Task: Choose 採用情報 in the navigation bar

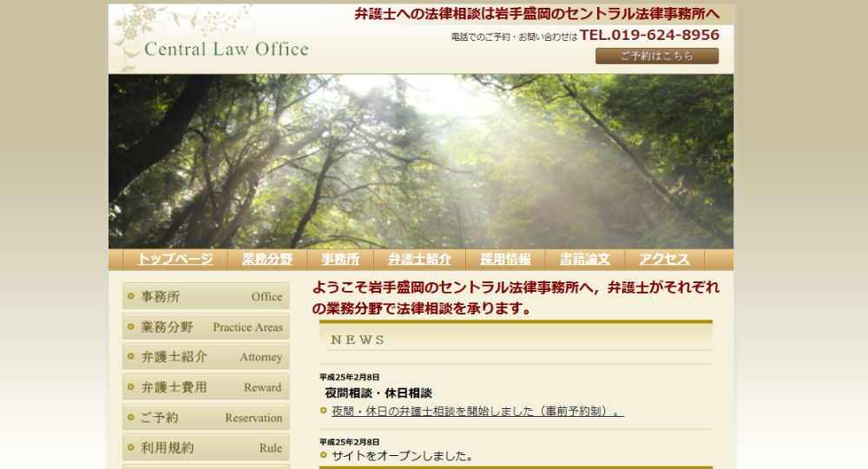Action: point(505,259)
